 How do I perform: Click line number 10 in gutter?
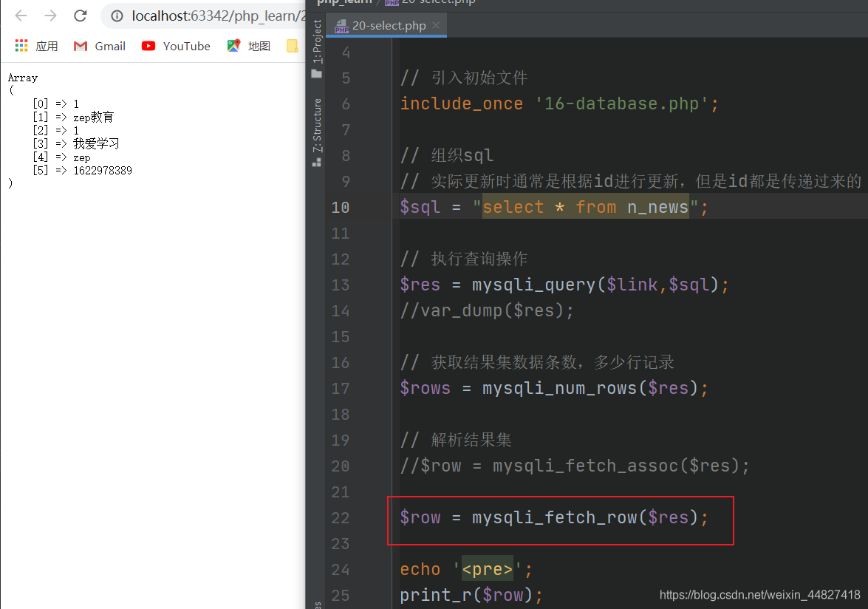point(341,207)
